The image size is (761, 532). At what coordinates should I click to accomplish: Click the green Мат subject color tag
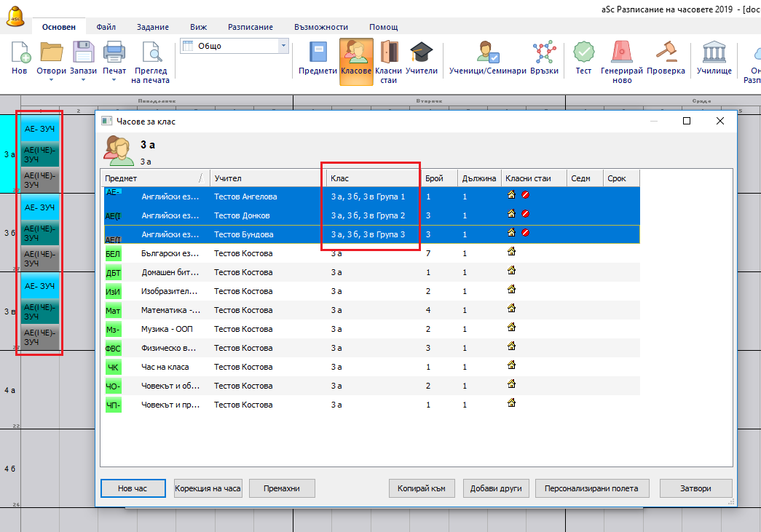click(113, 310)
